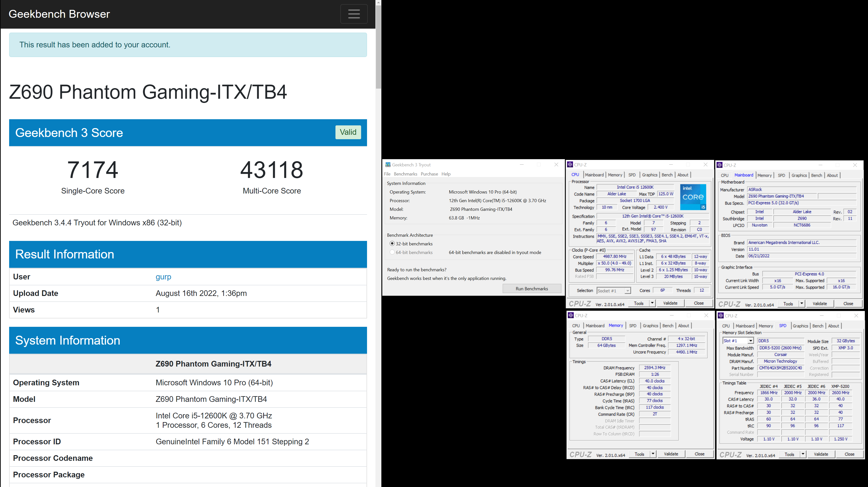The height and width of the screenshot is (487, 868).
Task: Open File menu in Geekbench 3 Tryout
Action: click(x=387, y=174)
